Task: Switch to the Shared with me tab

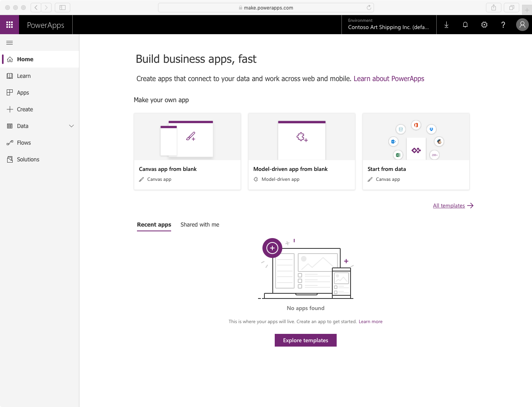Action: (200, 225)
